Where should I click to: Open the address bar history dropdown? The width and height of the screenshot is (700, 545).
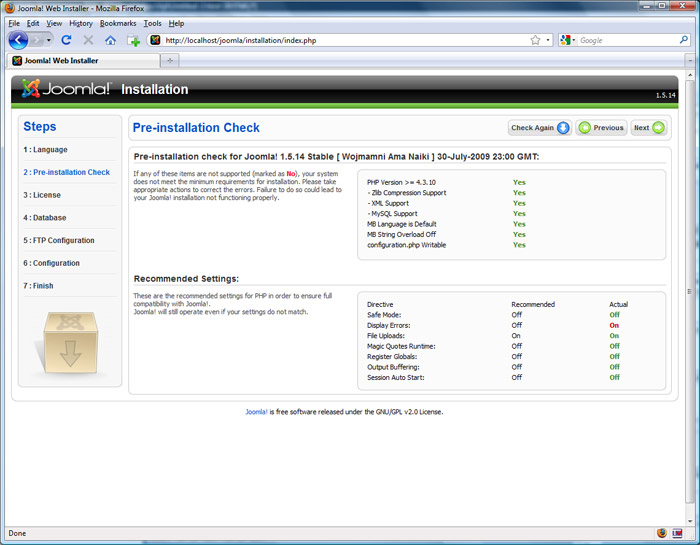[x=548, y=40]
